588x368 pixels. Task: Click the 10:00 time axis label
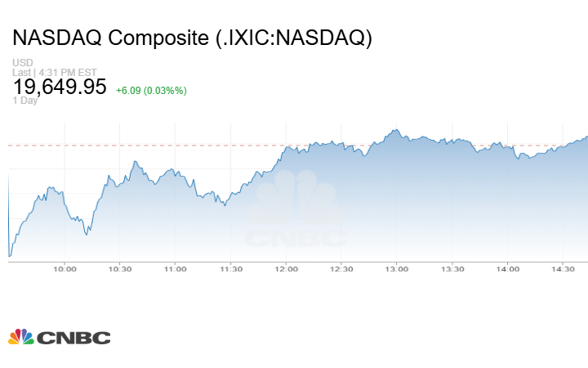65,268
